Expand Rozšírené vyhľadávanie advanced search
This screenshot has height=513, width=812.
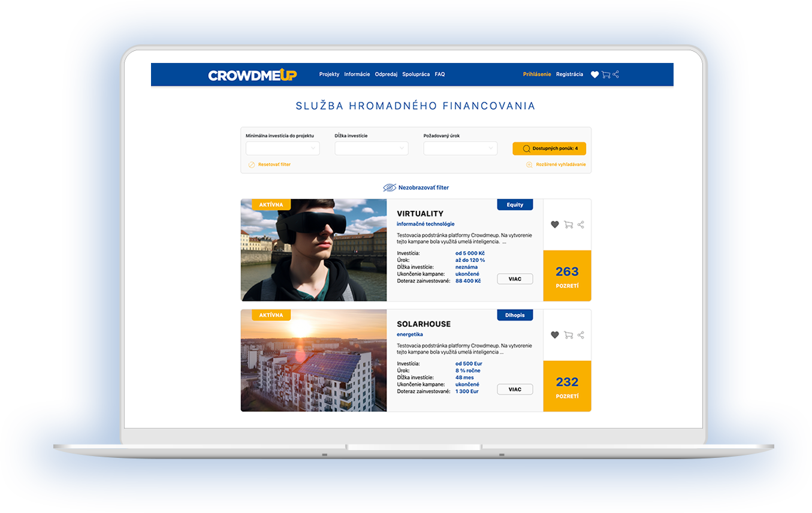coord(556,165)
